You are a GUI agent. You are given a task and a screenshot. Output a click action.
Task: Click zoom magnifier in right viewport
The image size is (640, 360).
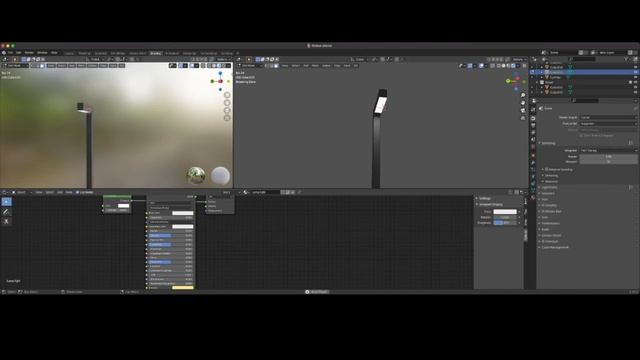click(x=523, y=95)
